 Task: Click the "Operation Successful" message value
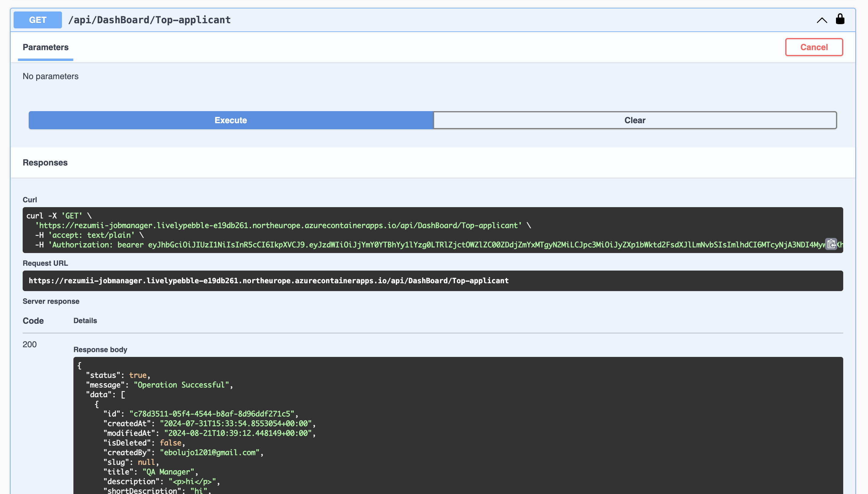point(182,385)
